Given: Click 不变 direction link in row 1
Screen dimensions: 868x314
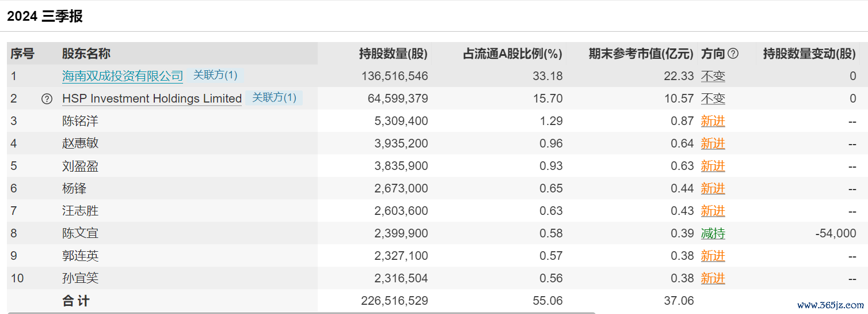Looking at the screenshot, I should (713, 76).
